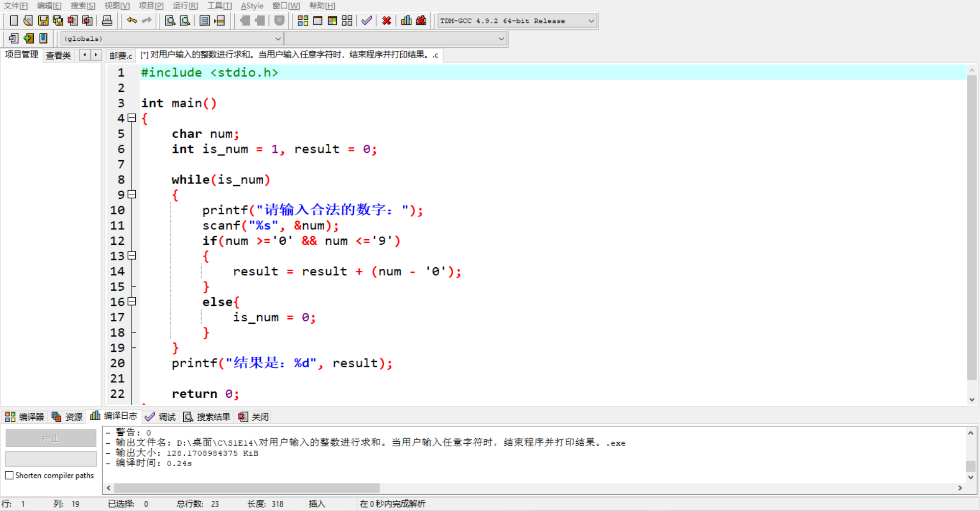Open Find with the magnifier icon

coord(170,20)
